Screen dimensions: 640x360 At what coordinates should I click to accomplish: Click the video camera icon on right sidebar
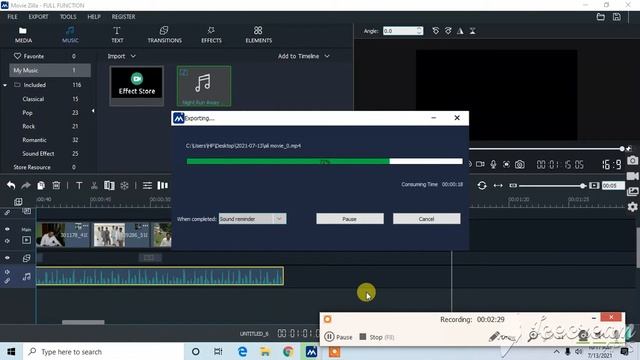(633, 176)
